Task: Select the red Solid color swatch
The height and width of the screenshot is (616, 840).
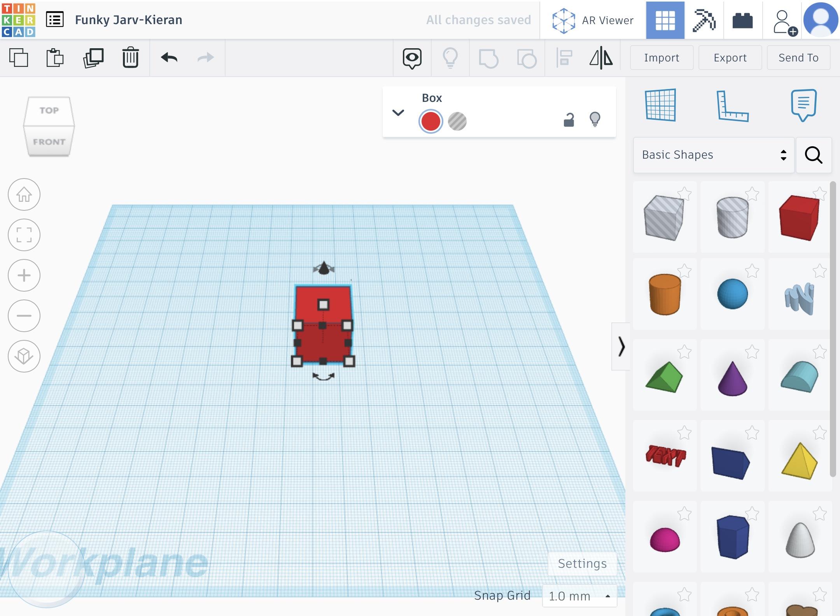Action: point(430,121)
